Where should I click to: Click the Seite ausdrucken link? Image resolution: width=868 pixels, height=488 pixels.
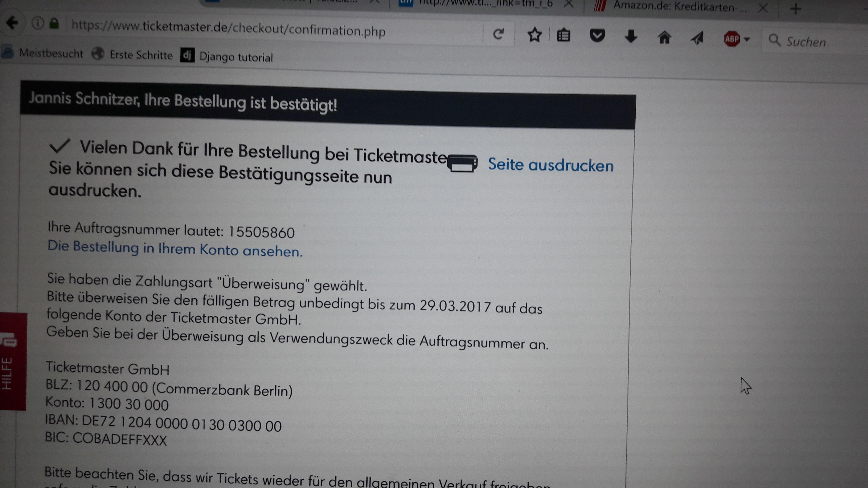click(551, 165)
